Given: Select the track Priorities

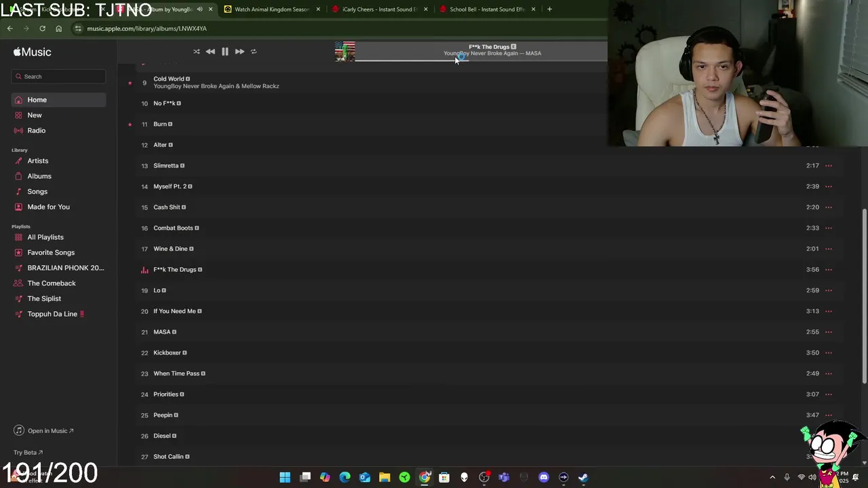Looking at the screenshot, I should [166, 394].
